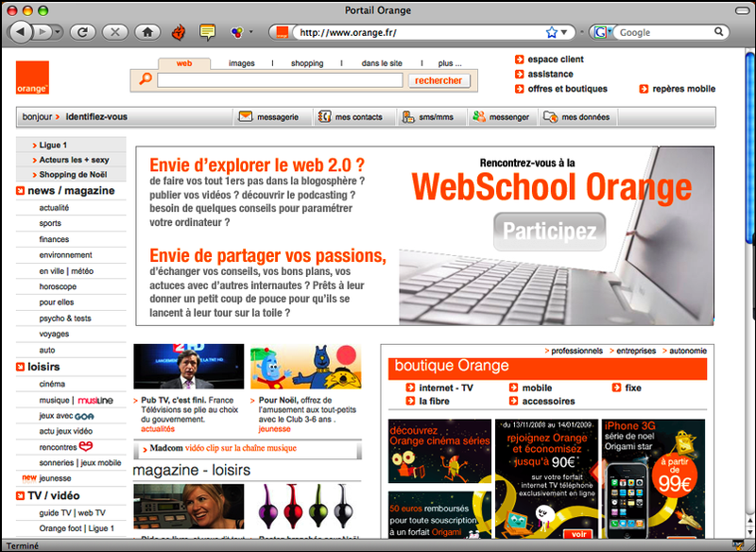Open the espace client link
This screenshot has width=756, height=552.
(556, 60)
